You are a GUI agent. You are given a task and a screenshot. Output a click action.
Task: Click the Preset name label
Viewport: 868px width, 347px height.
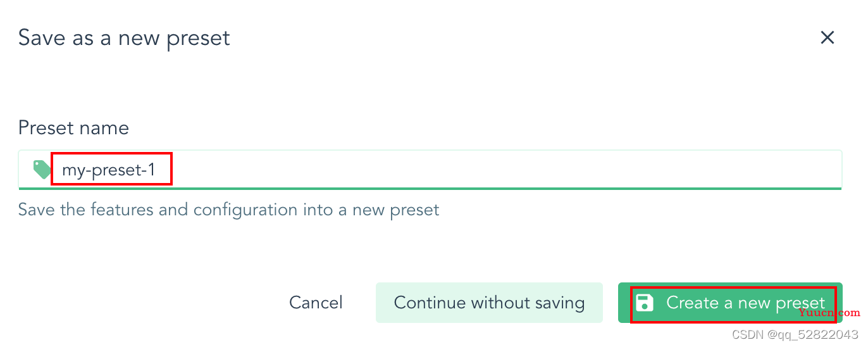point(73,128)
